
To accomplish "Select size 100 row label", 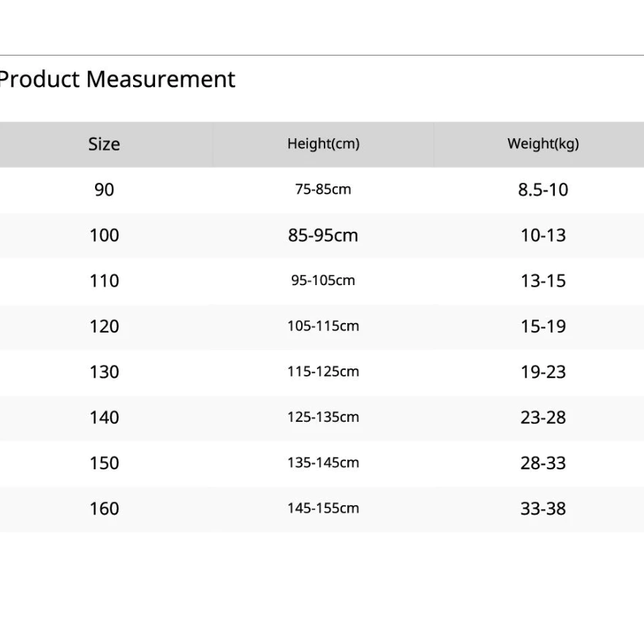I will 105,235.
